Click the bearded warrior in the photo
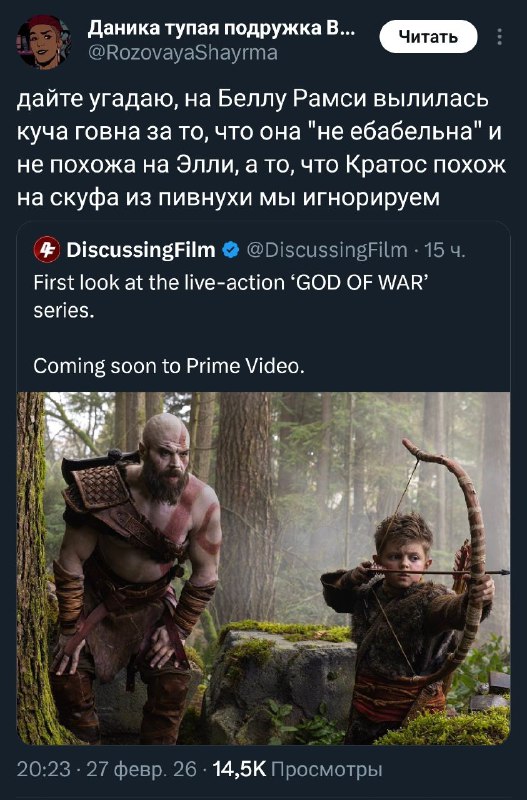527x800 pixels. click(137, 571)
